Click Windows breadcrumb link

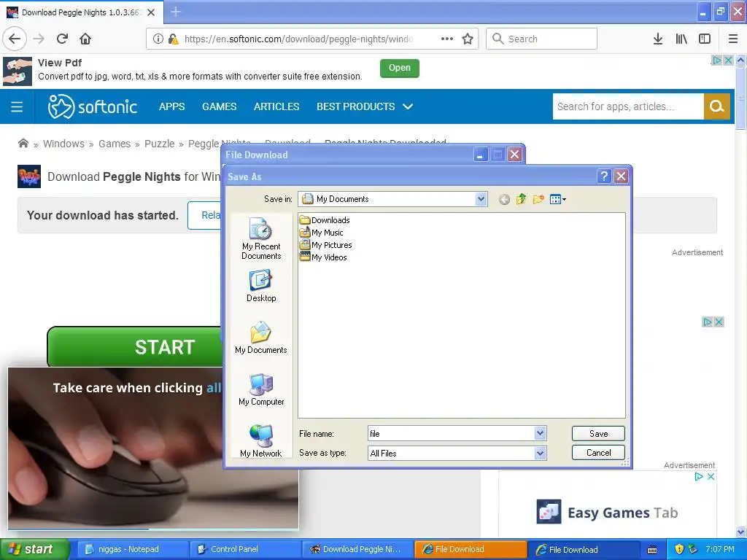click(x=63, y=144)
